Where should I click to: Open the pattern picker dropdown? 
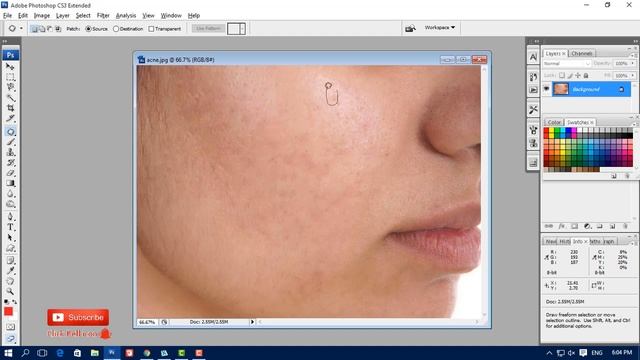click(x=242, y=29)
